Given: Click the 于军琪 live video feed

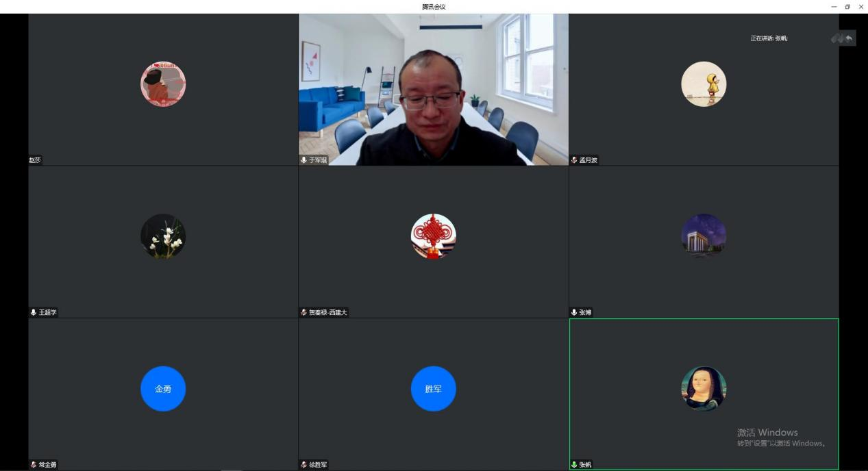Looking at the screenshot, I should [x=433, y=89].
